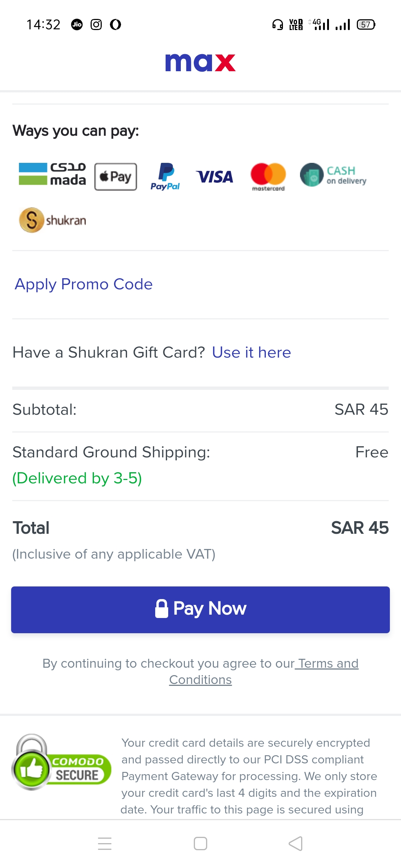Image resolution: width=401 pixels, height=868 pixels.
Task: Open the Android recent apps menu
Action: point(105,844)
